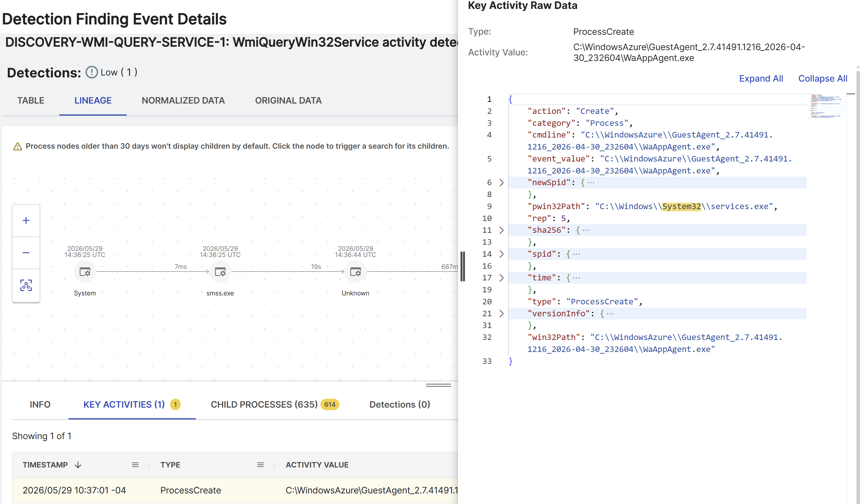Click the "category": "Process" JSON line
This screenshot has height=504, width=862.
coord(580,123)
